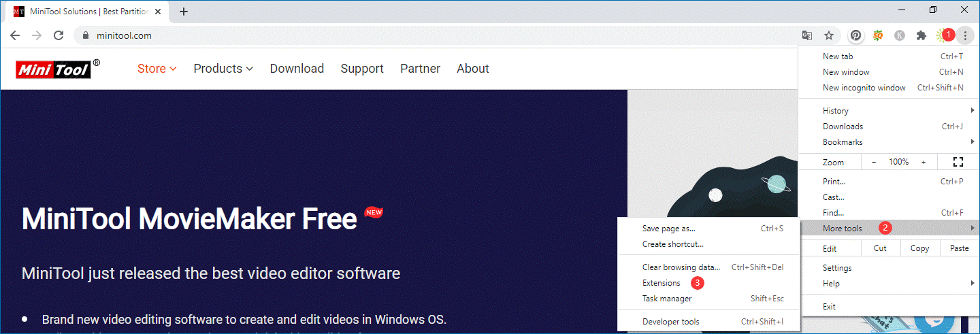Select Clear browsing data... in submenu

[x=708, y=267]
